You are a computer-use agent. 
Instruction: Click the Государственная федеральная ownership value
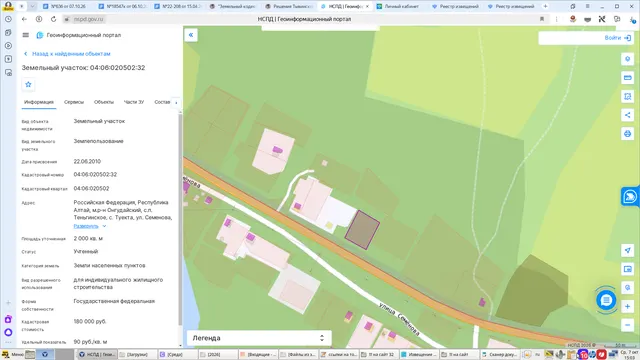point(114,301)
